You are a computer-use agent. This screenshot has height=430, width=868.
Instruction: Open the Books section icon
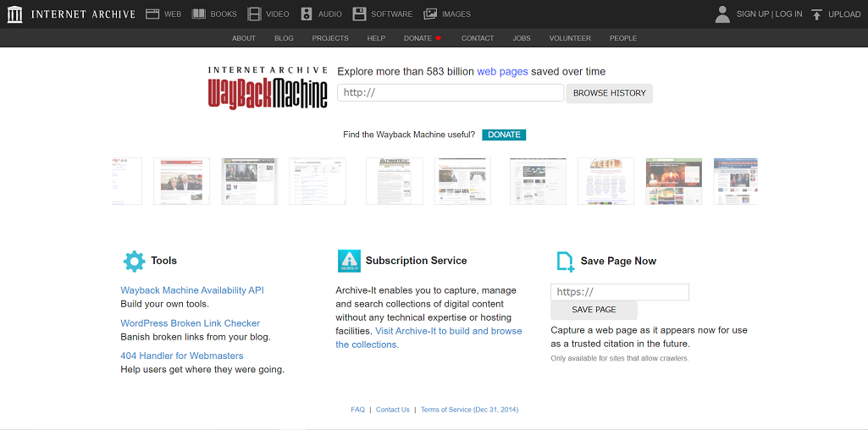[x=199, y=14]
